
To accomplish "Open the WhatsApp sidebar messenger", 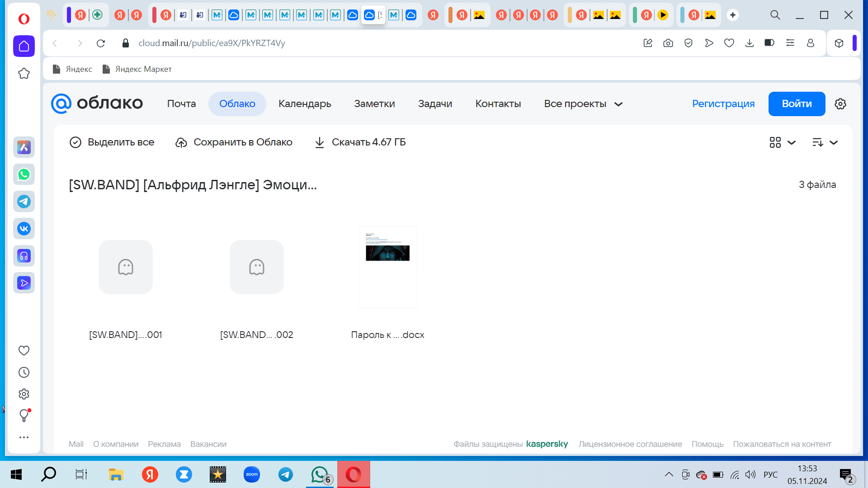I will [x=24, y=174].
